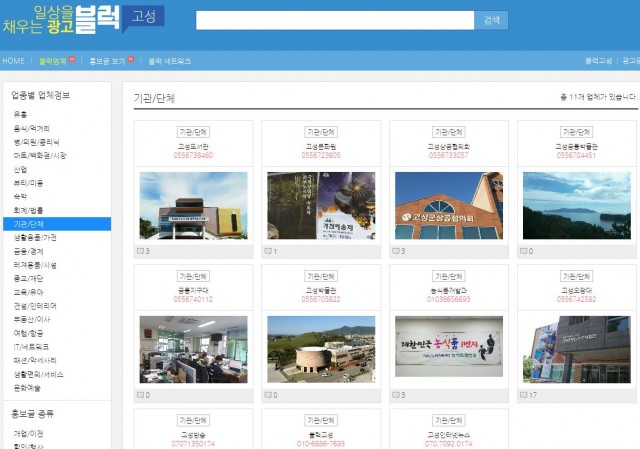Click phone number 0556705822
The height and width of the screenshot is (449, 640).
(321, 299)
